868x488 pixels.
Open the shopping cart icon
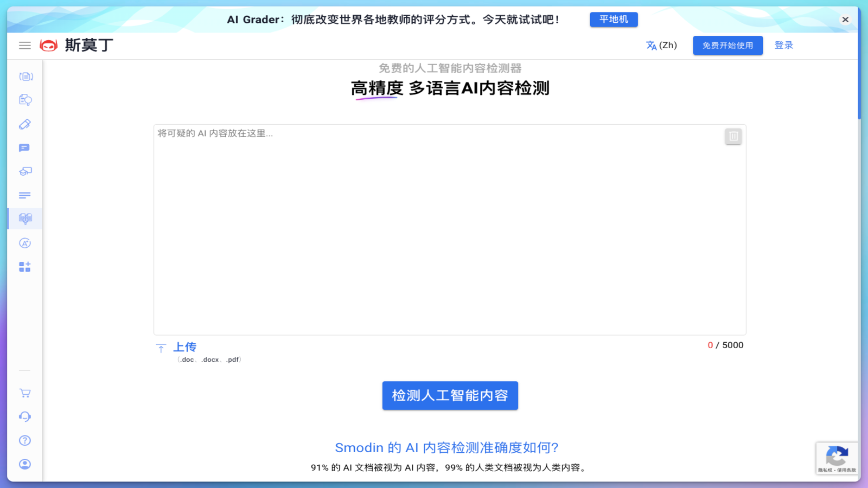[x=24, y=393]
